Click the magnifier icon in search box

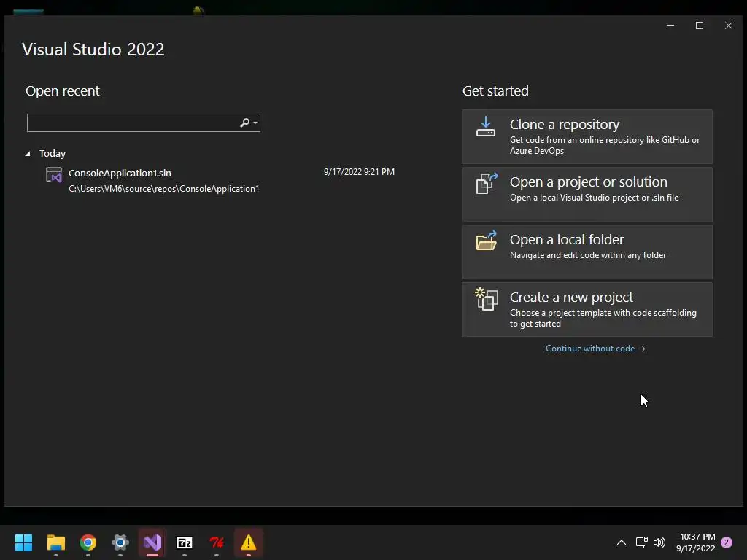point(244,122)
